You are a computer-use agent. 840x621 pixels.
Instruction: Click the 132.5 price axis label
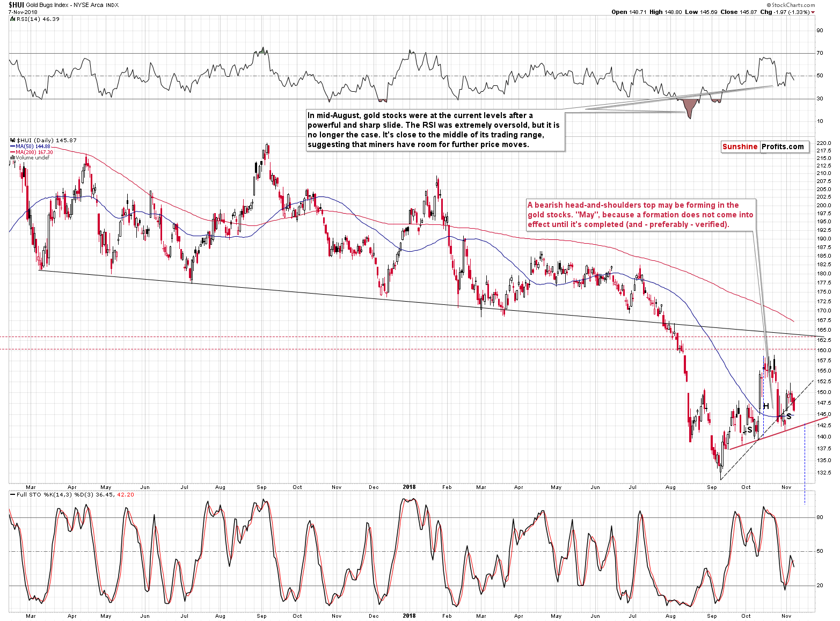click(x=824, y=473)
